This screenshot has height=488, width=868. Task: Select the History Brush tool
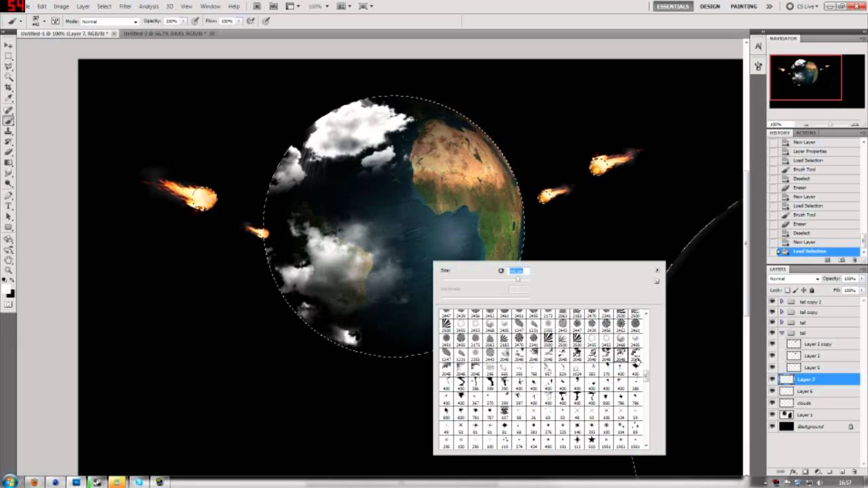[9, 142]
